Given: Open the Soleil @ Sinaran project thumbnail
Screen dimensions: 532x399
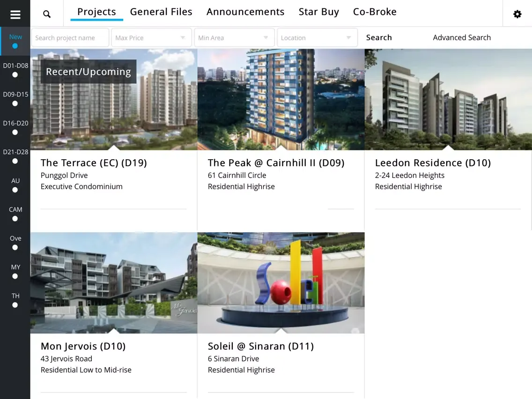Looking at the screenshot, I should coord(281,283).
